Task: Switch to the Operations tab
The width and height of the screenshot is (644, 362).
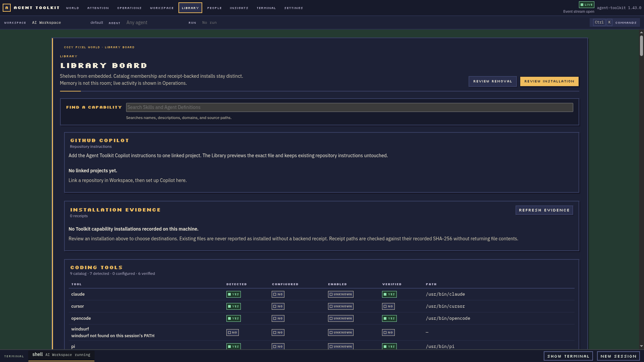Action: click(x=129, y=8)
